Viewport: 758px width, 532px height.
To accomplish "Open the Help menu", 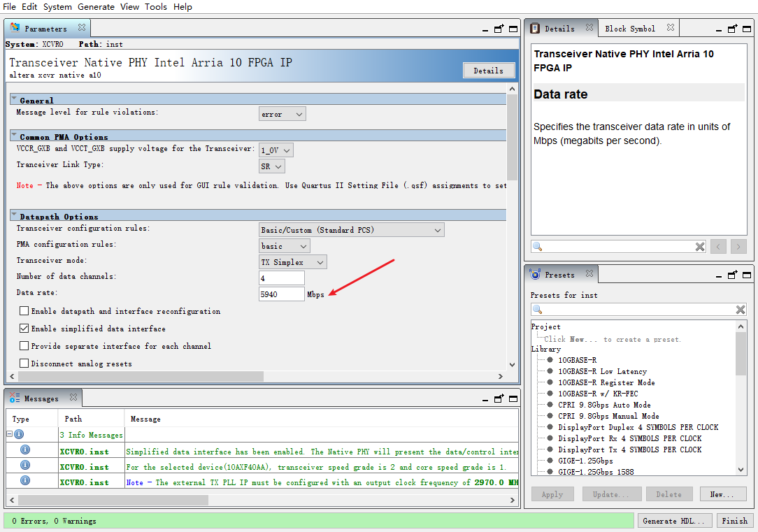I will tap(183, 7).
